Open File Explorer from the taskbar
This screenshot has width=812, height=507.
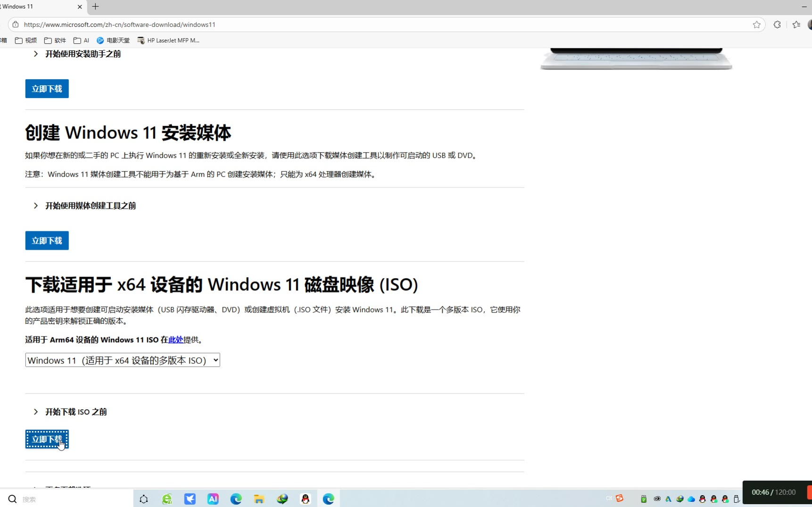[259, 499]
